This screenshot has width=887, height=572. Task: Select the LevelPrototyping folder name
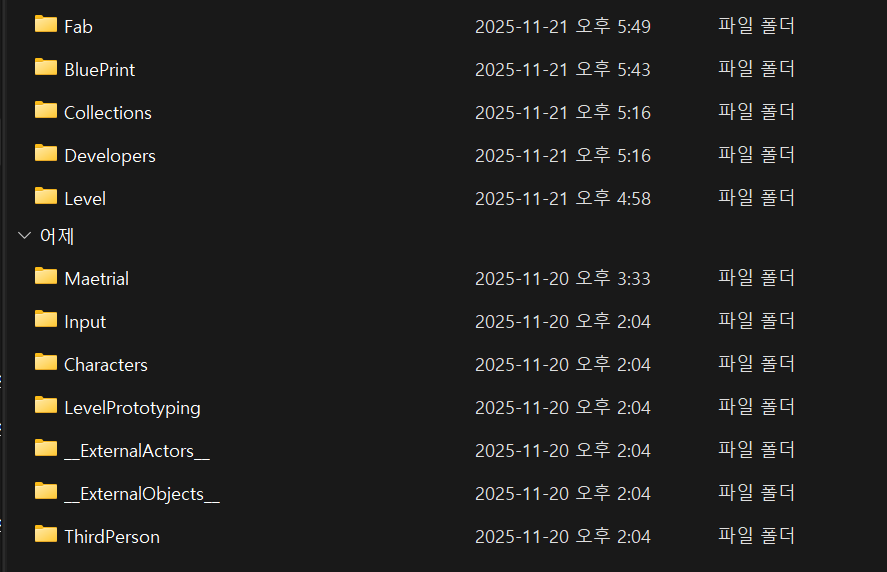coord(132,408)
